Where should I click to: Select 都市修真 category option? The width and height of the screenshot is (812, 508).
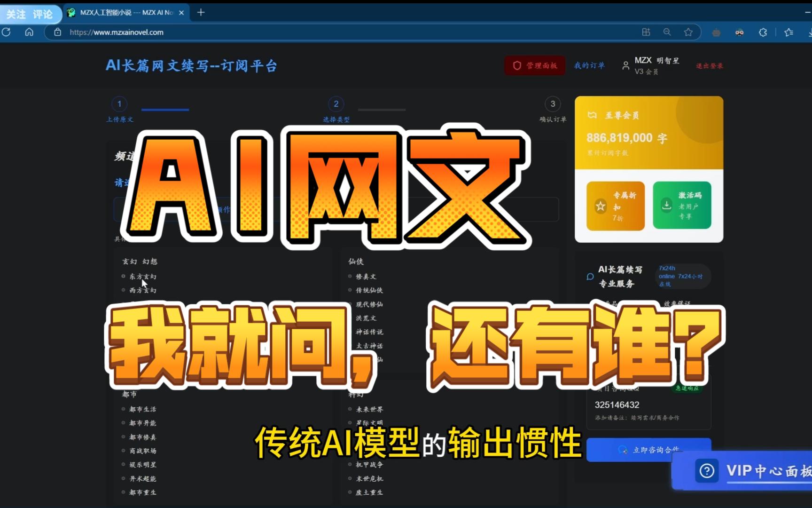point(139,437)
